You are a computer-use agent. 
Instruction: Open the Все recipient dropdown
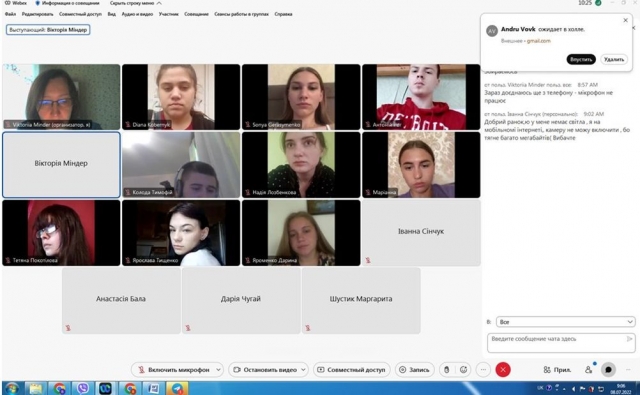pyautogui.click(x=565, y=322)
